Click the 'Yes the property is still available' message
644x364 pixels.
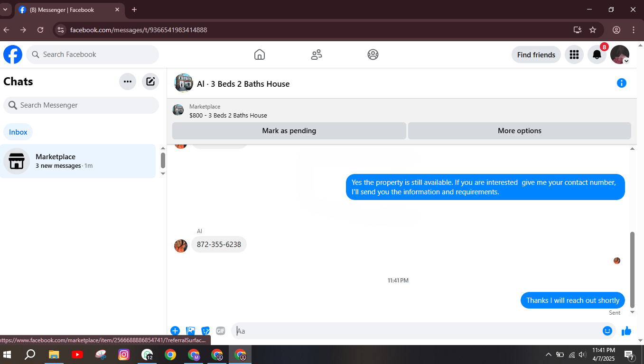coord(485,187)
